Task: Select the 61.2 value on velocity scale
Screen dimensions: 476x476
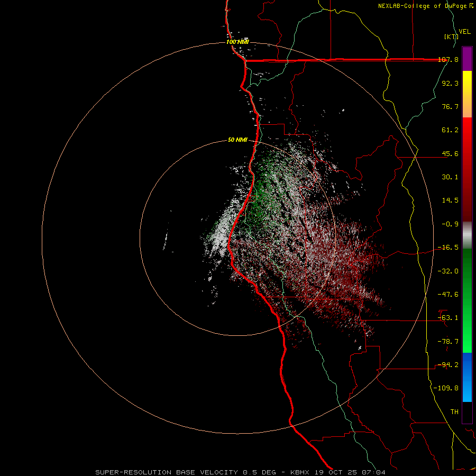Action: pyautogui.click(x=450, y=130)
